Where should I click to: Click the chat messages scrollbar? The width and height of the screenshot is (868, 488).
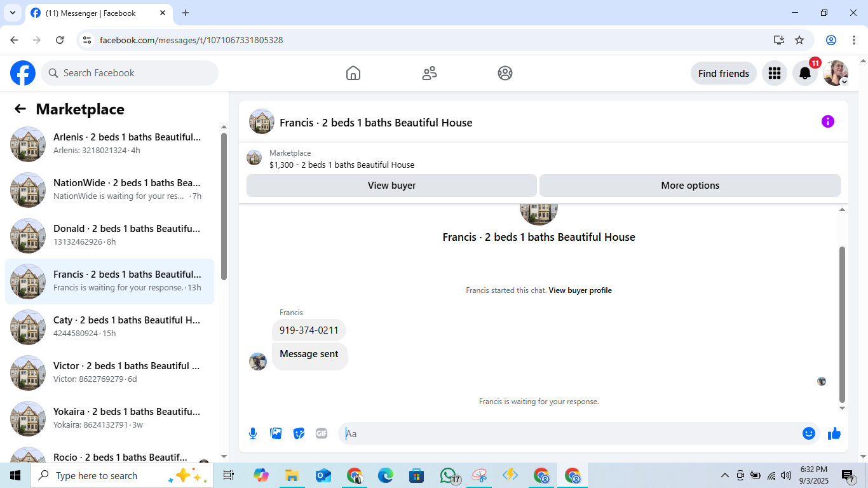[x=843, y=324]
